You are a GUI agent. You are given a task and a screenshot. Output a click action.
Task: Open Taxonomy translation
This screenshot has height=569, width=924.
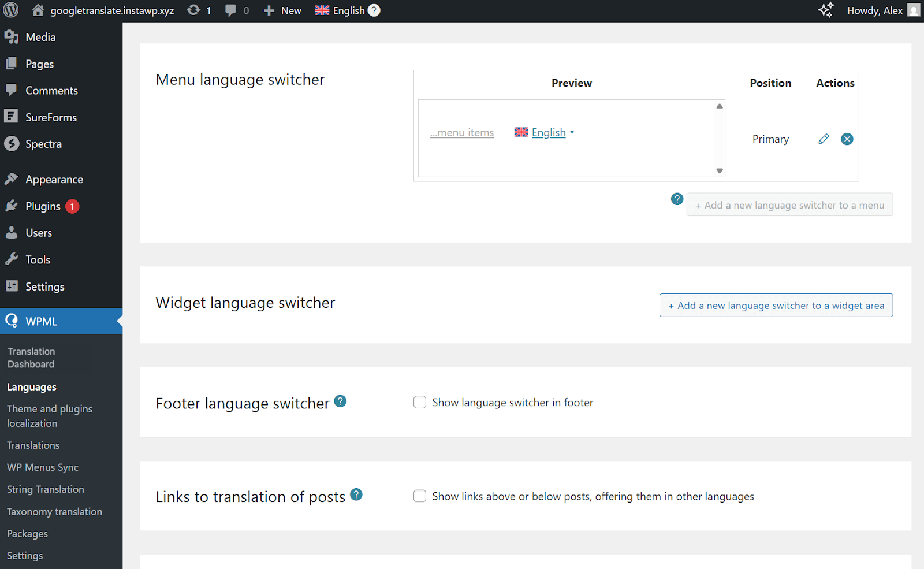pos(55,512)
